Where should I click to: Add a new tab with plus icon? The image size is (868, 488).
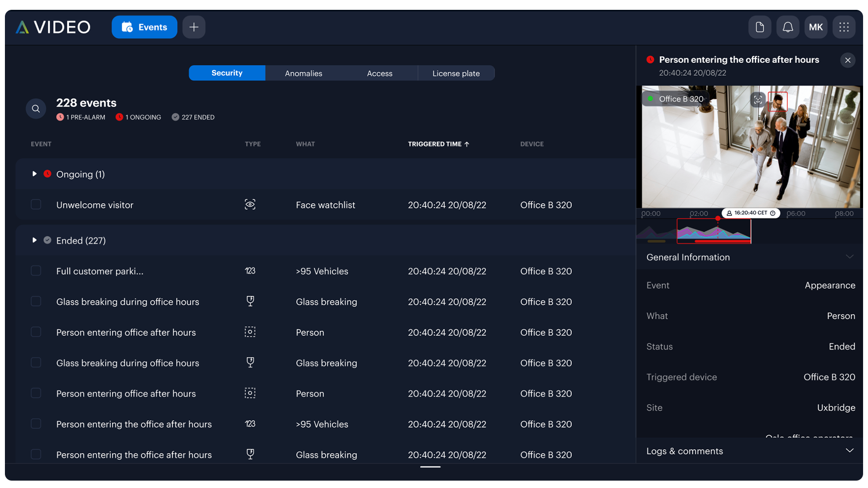tap(194, 27)
